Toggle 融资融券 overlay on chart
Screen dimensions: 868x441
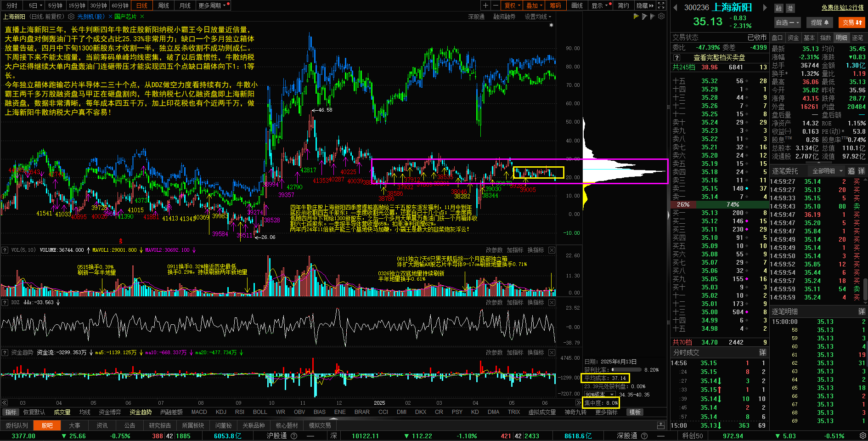pyautogui.click(x=504, y=17)
